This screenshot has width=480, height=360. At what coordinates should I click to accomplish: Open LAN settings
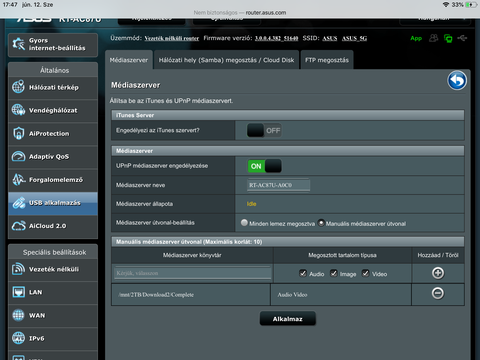(x=53, y=292)
